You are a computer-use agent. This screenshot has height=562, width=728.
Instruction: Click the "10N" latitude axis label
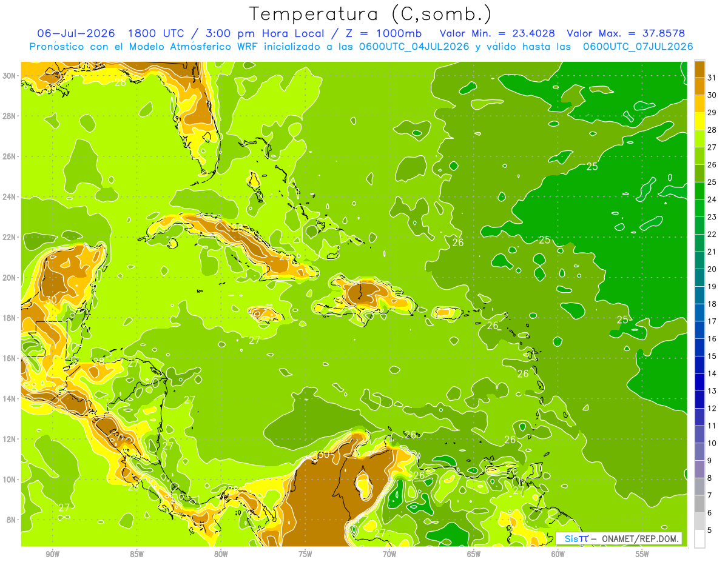point(9,480)
